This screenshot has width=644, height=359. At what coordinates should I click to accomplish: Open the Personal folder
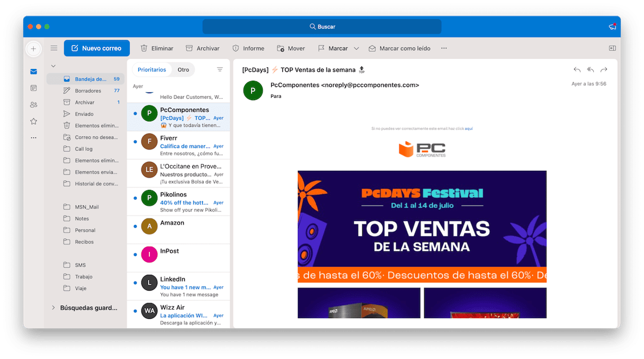click(x=85, y=230)
